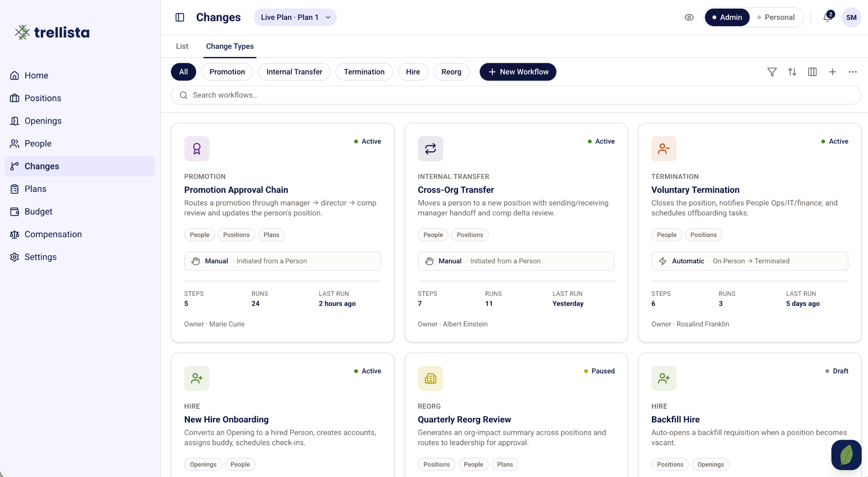Click Draft status on Backfill Hire

[x=837, y=371]
